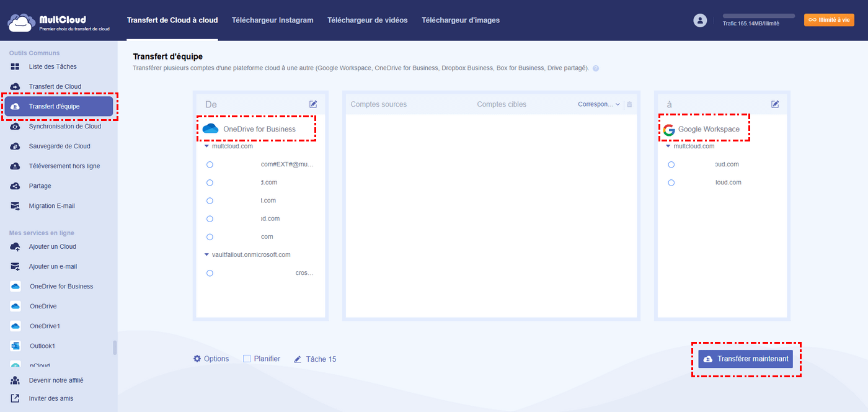
Task: Collapse the multcloud.com target domain
Action: point(668,146)
